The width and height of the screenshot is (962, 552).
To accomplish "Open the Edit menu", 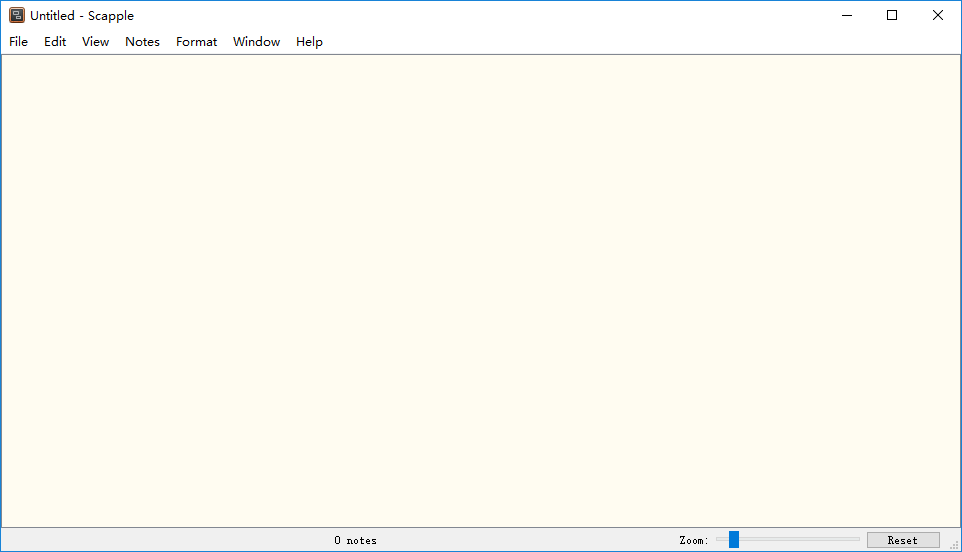I will tap(55, 42).
